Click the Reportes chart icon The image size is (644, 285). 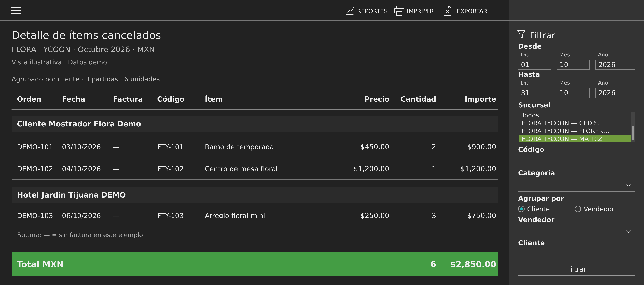pyautogui.click(x=350, y=11)
